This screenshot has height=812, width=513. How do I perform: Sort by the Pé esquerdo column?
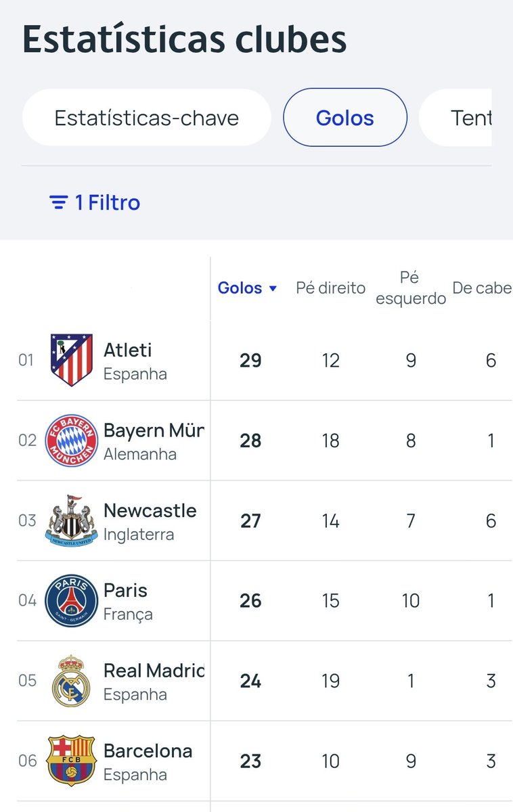coord(411,288)
